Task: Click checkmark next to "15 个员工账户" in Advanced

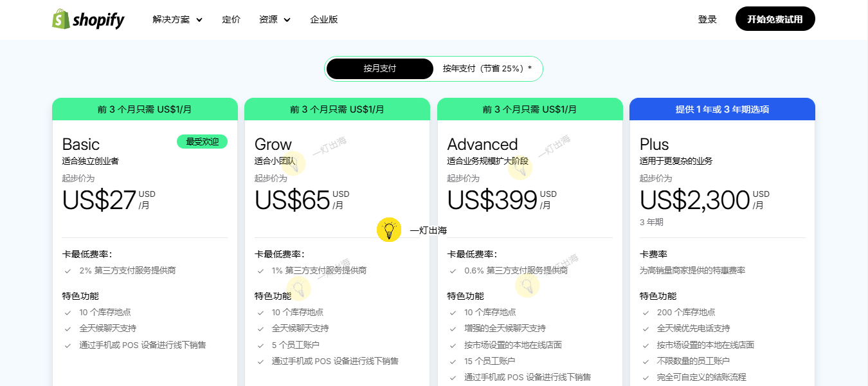Action: (x=453, y=361)
